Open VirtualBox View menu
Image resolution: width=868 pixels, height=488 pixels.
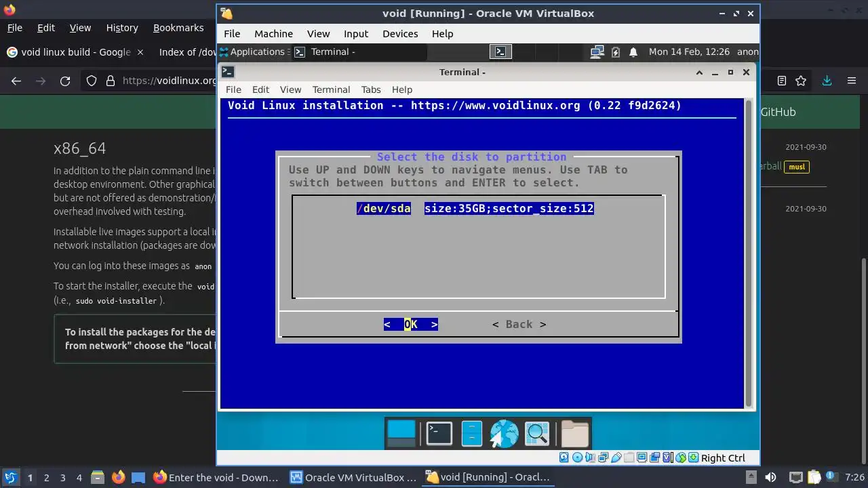coord(318,34)
